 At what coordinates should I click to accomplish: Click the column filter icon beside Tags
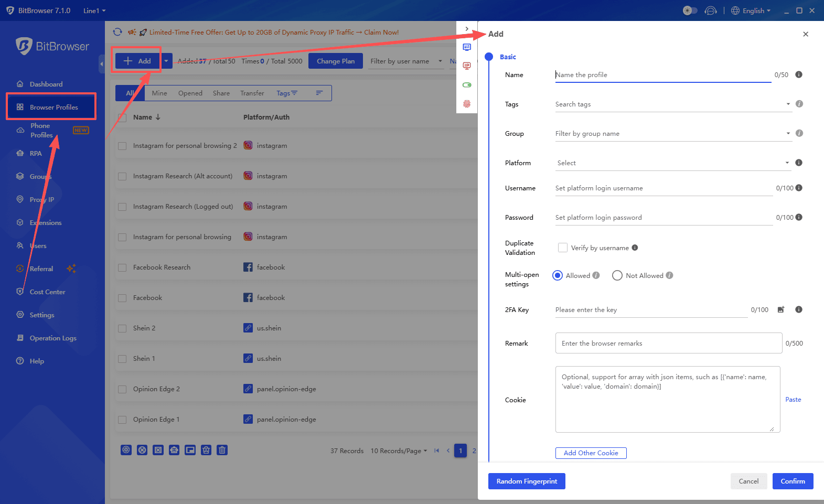pos(319,93)
